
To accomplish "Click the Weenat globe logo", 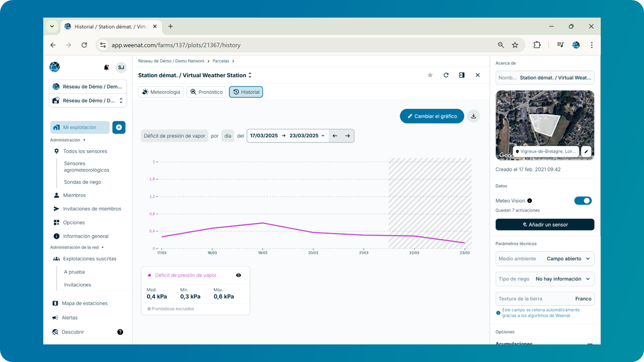I will pos(54,67).
